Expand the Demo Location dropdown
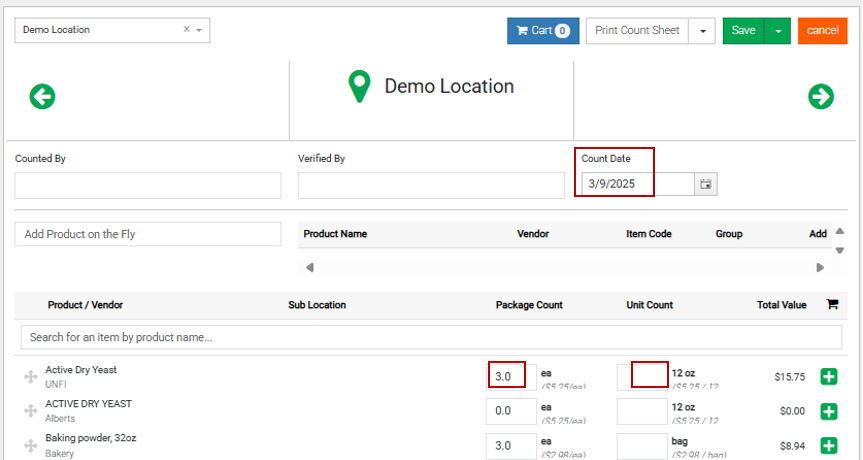 pyautogui.click(x=199, y=30)
